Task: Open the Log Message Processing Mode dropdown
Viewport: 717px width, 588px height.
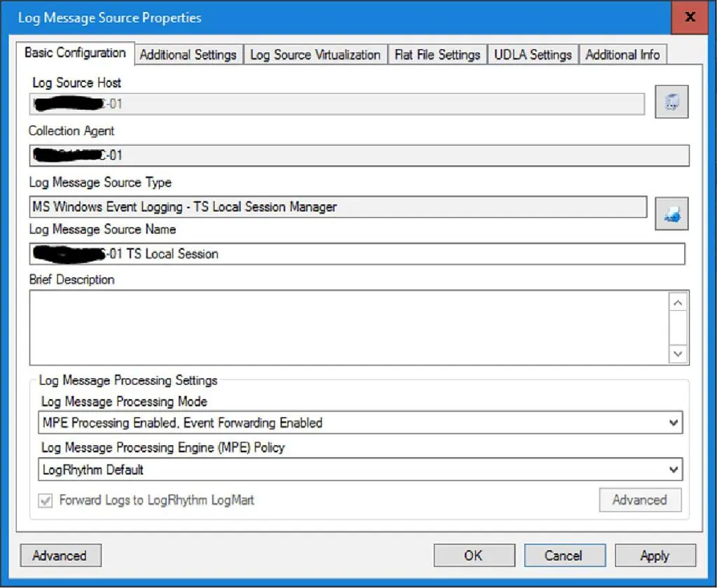Action: click(x=673, y=423)
